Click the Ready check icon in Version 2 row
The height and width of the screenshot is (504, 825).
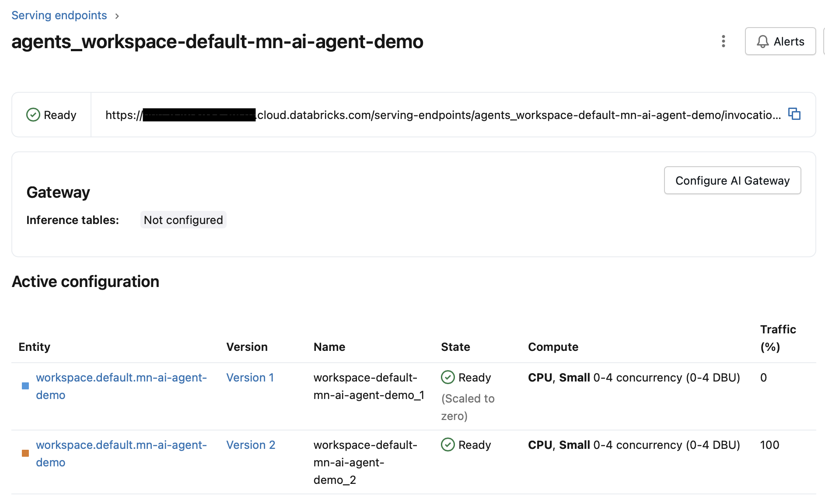(x=448, y=444)
